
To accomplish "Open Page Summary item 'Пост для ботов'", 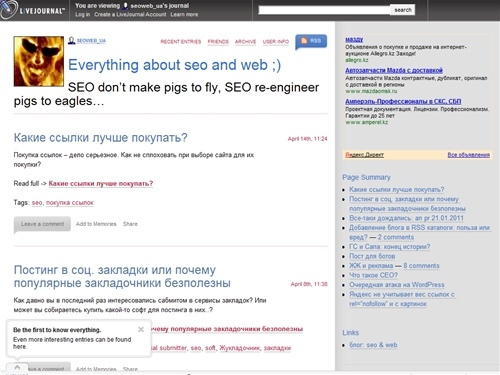I will (372, 256).
